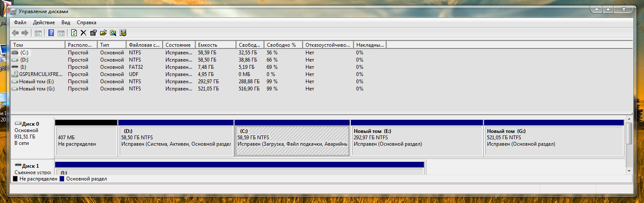This screenshot has height=203, width=644.
Task: Click the disk pane vertical scrollbar thumb
Action: (629, 134)
